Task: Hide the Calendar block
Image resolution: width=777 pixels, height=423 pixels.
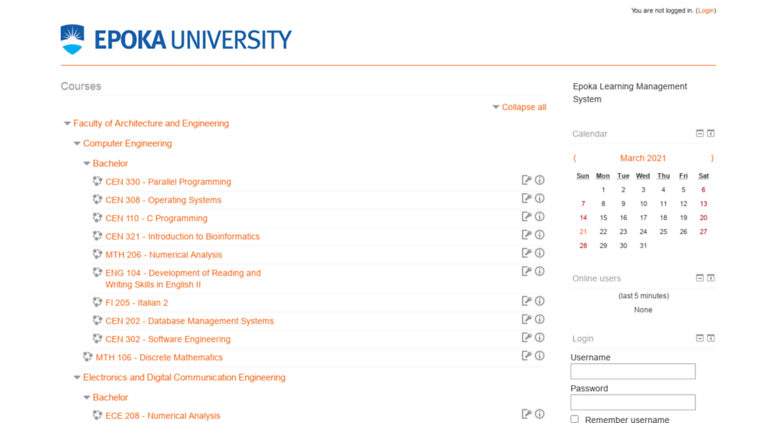Action: pos(700,133)
